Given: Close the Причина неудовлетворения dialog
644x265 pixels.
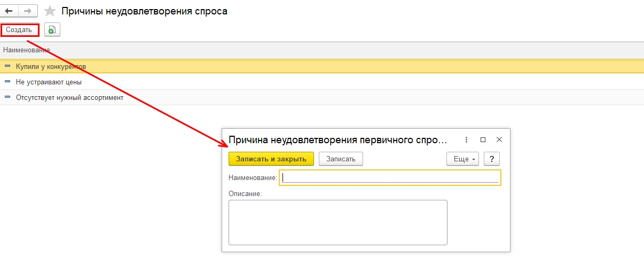Looking at the screenshot, I should [499, 140].
